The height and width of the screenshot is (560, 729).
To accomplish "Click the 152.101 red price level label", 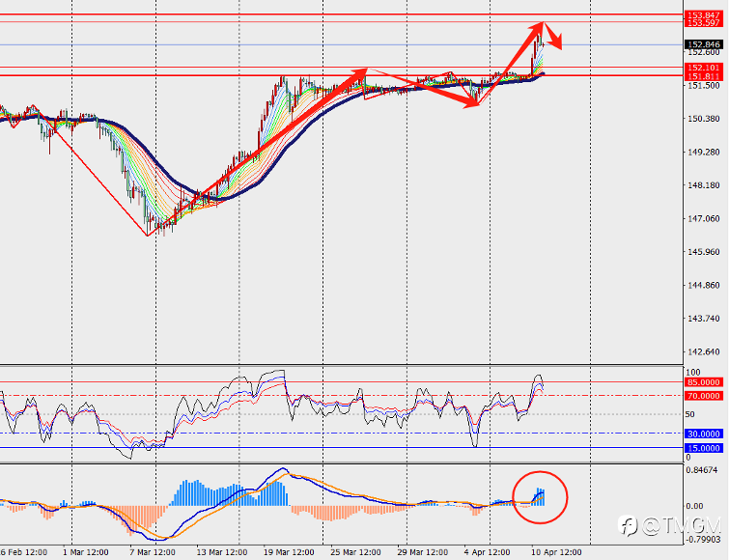I will pos(704,68).
